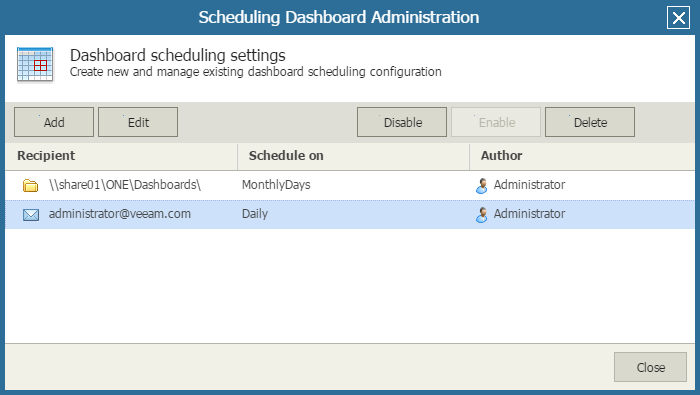
Task: Click the Administrator author text in first row
Action: coord(529,185)
